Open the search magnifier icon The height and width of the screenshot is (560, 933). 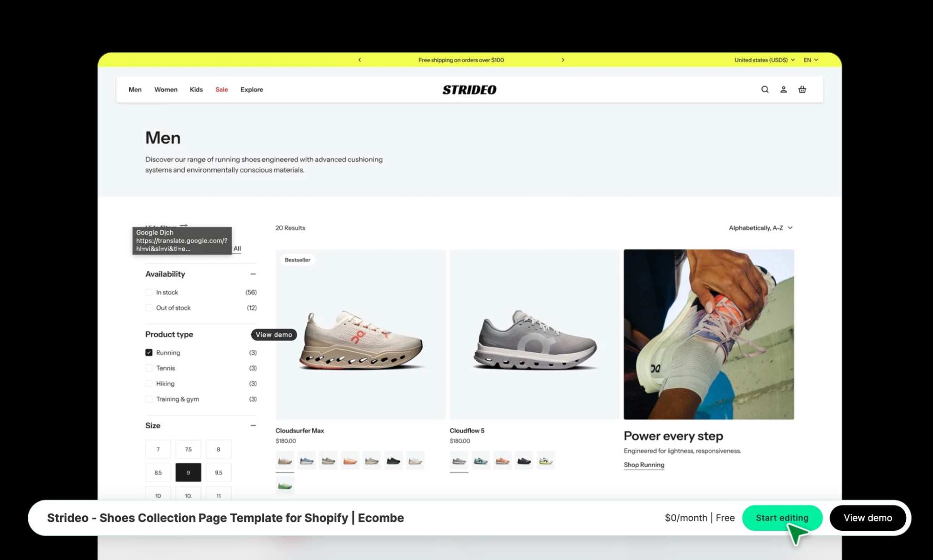click(765, 89)
